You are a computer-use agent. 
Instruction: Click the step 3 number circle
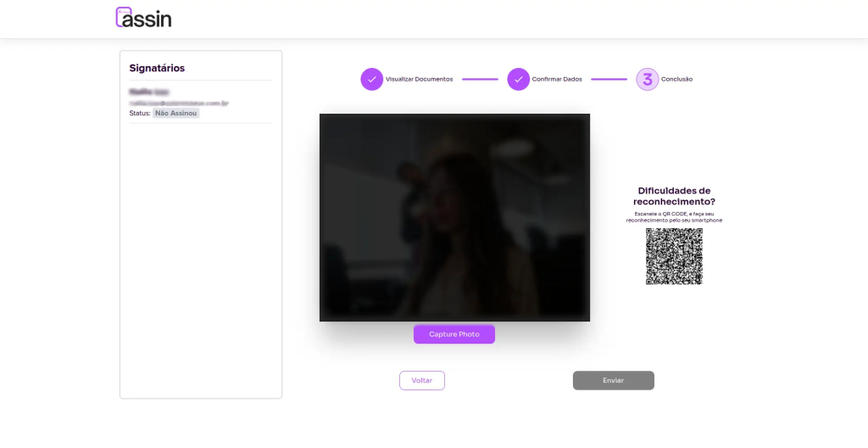tap(648, 79)
